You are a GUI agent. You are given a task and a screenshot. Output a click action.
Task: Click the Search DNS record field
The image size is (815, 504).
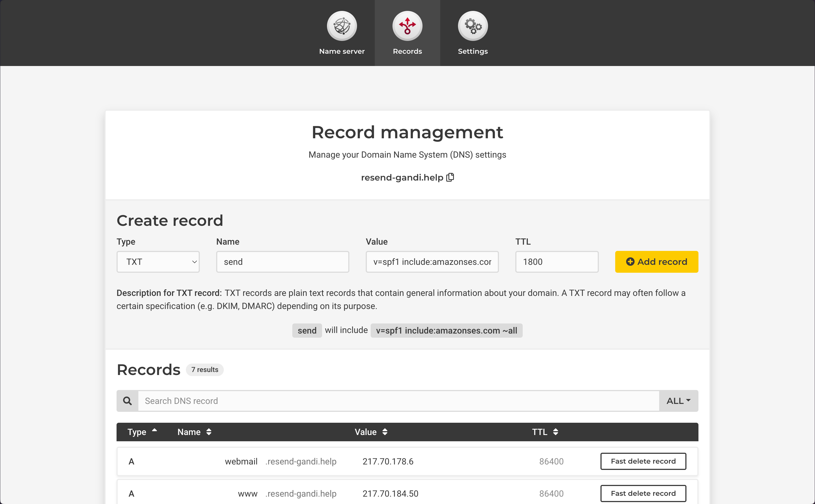(x=399, y=401)
